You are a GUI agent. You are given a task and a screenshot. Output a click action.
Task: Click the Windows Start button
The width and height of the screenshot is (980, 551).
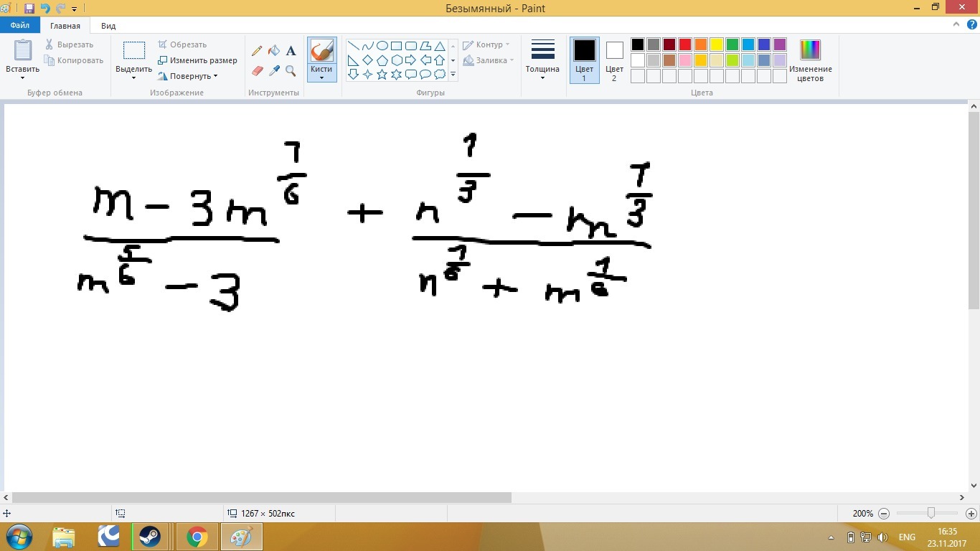coord(19,537)
